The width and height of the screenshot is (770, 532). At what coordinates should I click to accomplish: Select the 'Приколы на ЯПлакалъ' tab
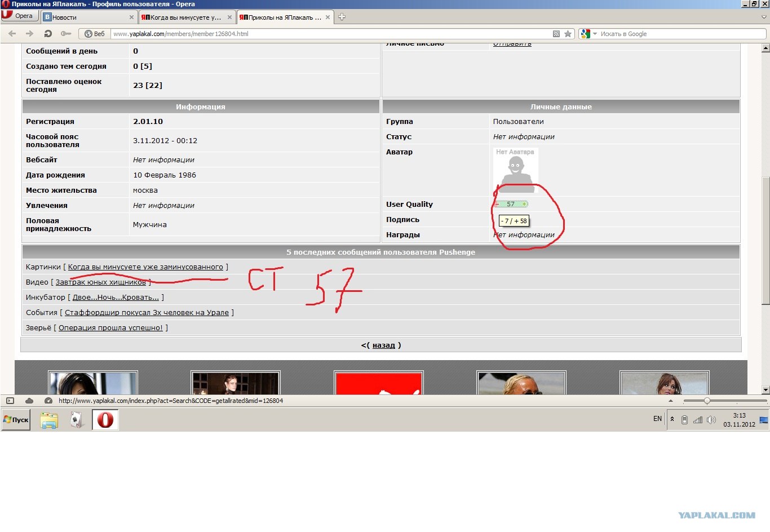coord(285,17)
